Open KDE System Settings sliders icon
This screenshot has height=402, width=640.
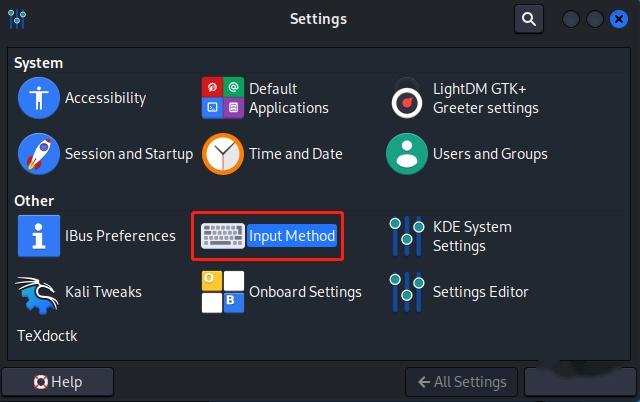click(x=407, y=236)
